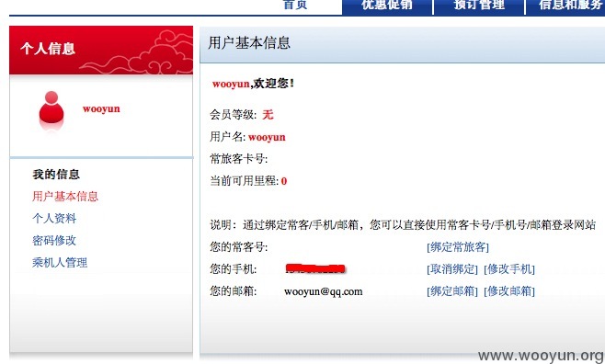Open the 预订管理 navigation tab
Viewport: 605px width, 364px height.
479,5
